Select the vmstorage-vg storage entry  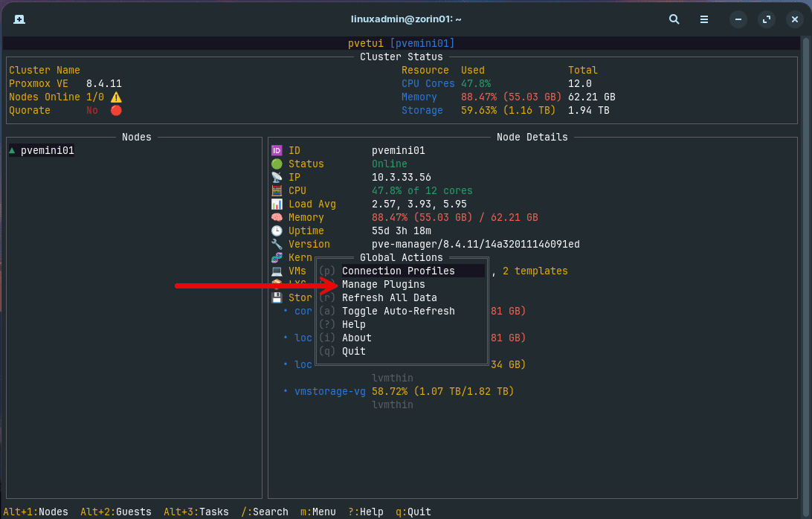pos(330,391)
